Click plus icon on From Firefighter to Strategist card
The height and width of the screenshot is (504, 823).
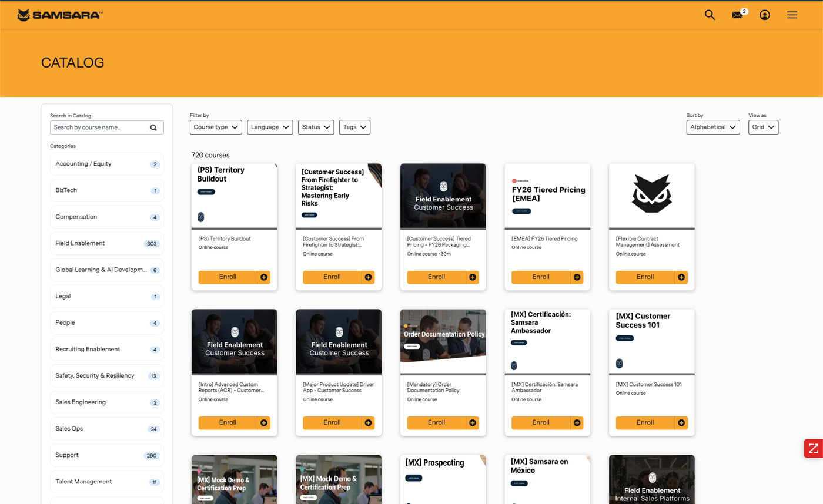(368, 277)
